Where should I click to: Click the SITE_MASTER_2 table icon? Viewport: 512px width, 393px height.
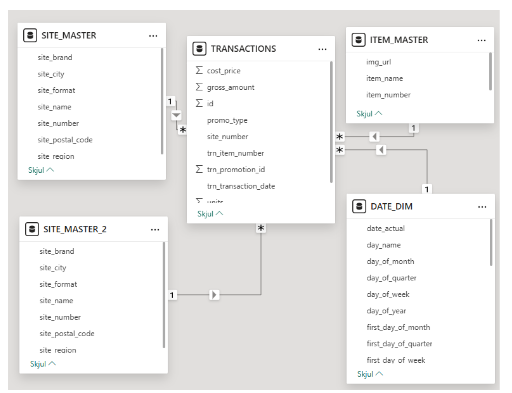pyautogui.click(x=32, y=229)
